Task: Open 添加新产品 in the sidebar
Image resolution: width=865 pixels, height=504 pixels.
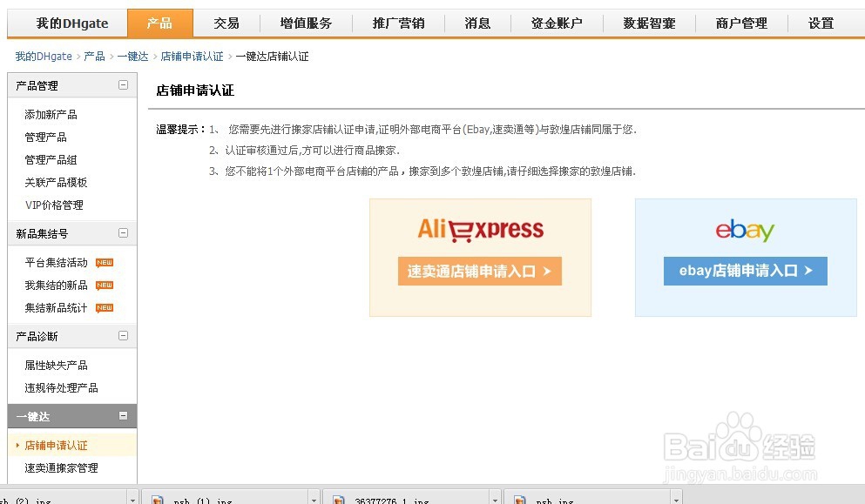Action: point(51,115)
